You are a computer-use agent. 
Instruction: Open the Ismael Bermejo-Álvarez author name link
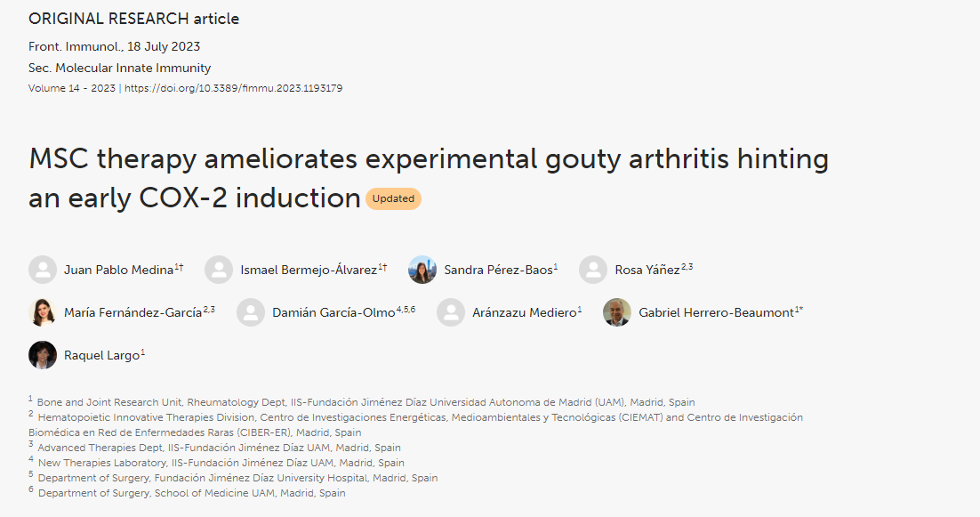(x=309, y=270)
